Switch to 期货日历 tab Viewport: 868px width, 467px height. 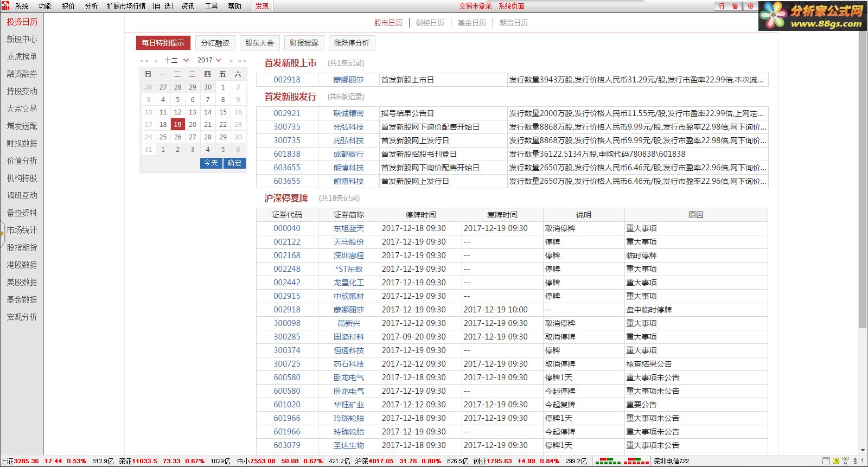point(514,23)
